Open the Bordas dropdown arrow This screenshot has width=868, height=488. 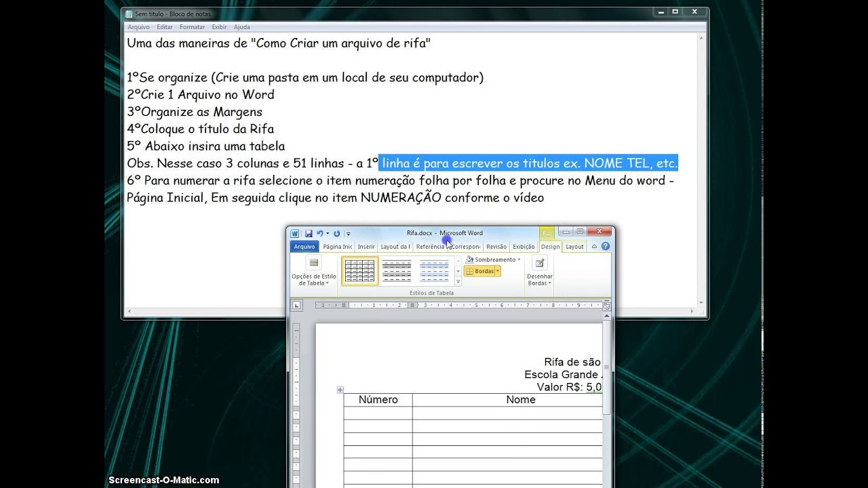(x=498, y=271)
